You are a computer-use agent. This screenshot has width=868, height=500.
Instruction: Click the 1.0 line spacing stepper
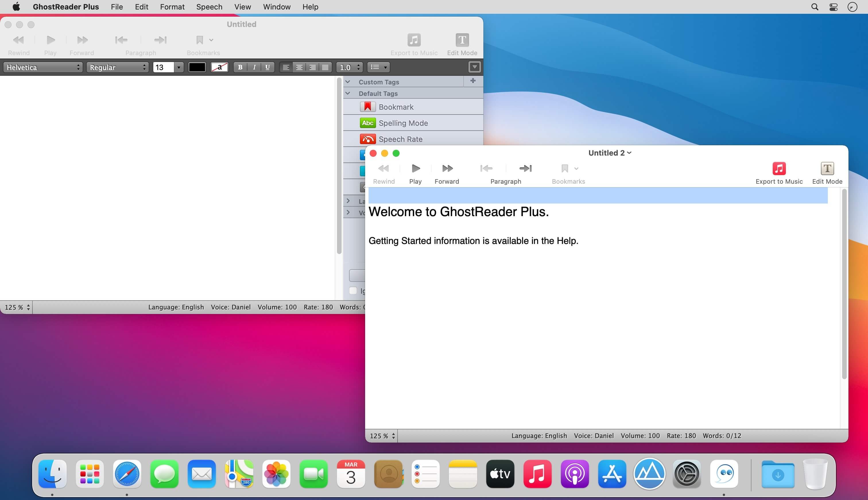point(350,67)
